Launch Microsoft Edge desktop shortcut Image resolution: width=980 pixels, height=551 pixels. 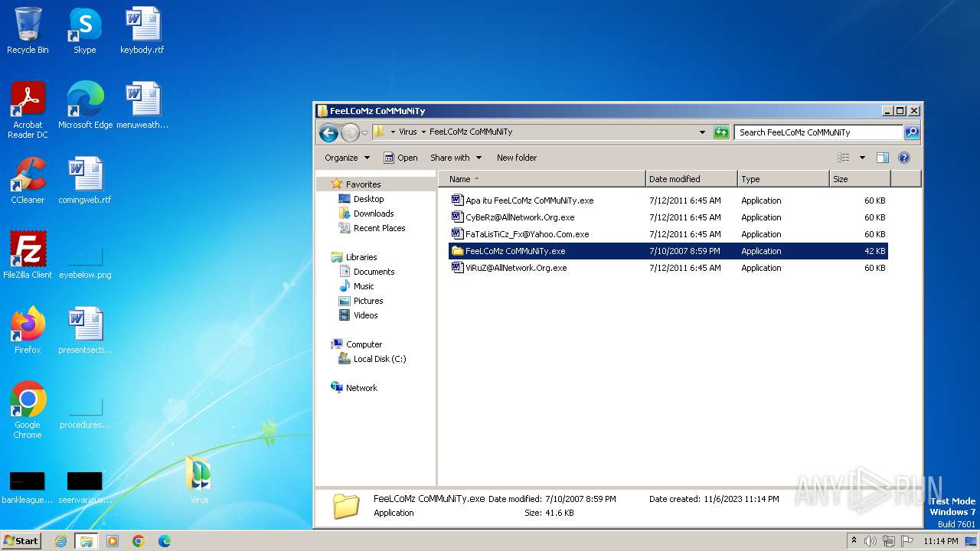tap(85, 106)
